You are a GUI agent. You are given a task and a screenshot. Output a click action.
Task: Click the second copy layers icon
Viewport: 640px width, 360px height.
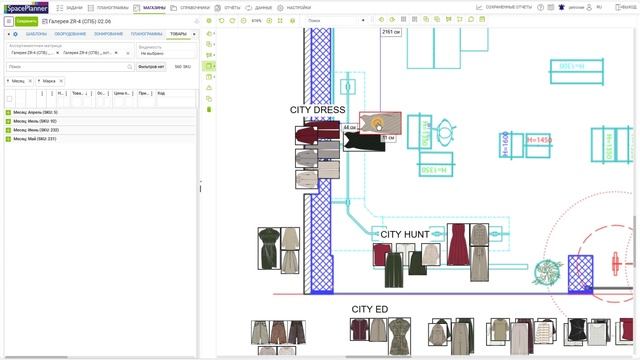(437, 20)
